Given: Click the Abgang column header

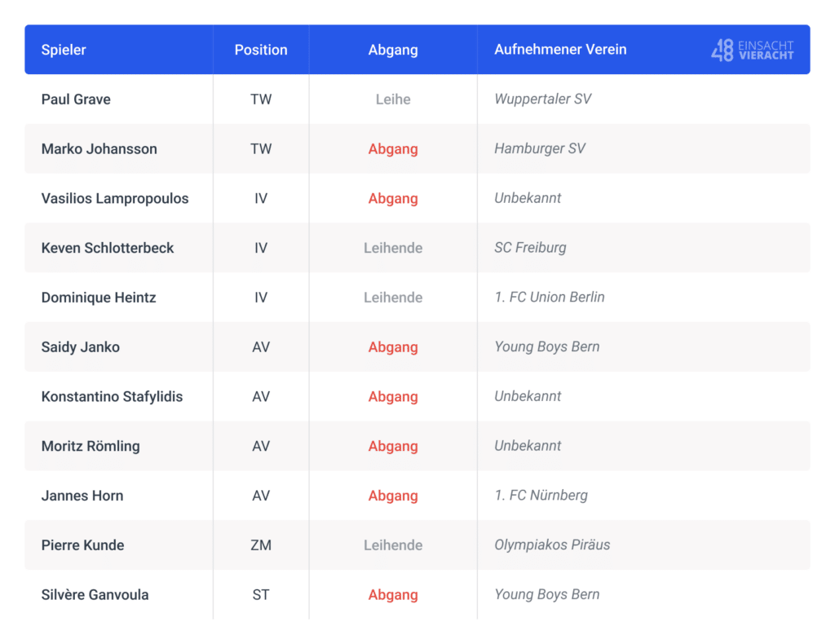Looking at the screenshot, I should 393,50.
